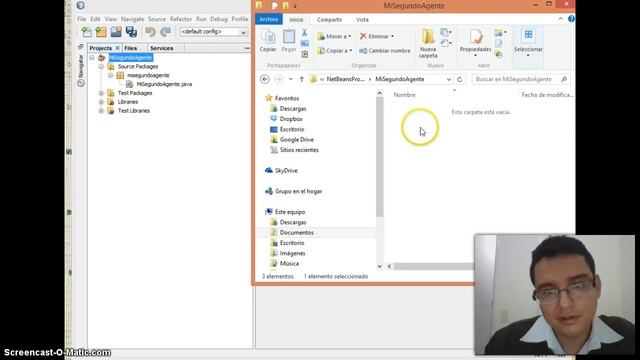Open NetBeans Run menu
This screenshot has height=360, width=640.
point(201,19)
